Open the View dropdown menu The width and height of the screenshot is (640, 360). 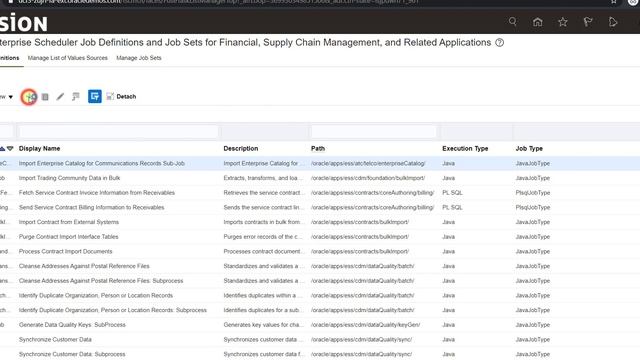[7, 97]
